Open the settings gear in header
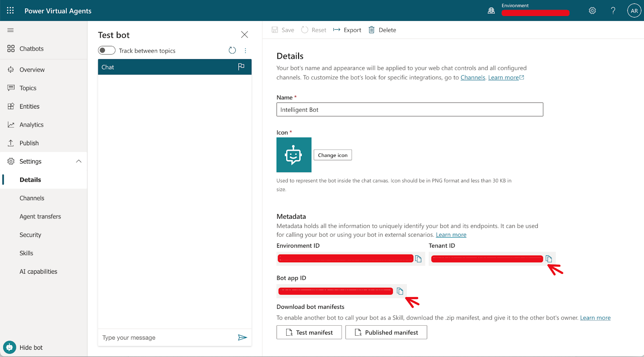The image size is (644, 357). click(x=592, y=11)
